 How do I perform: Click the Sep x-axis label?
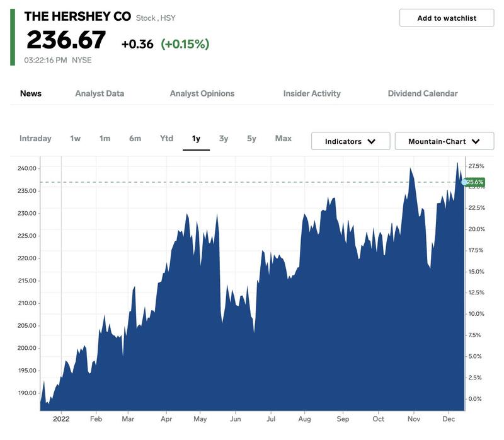click(343, 419)
